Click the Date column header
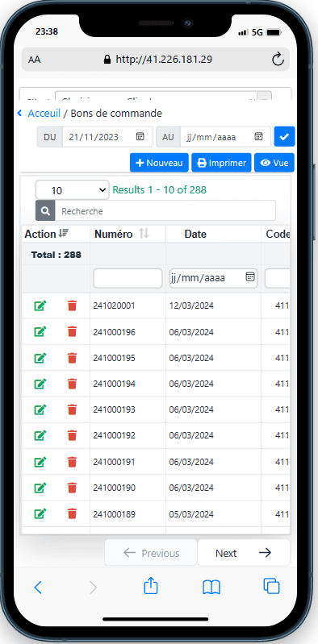This screenshot has height=644, width=318. pos(195,234)
